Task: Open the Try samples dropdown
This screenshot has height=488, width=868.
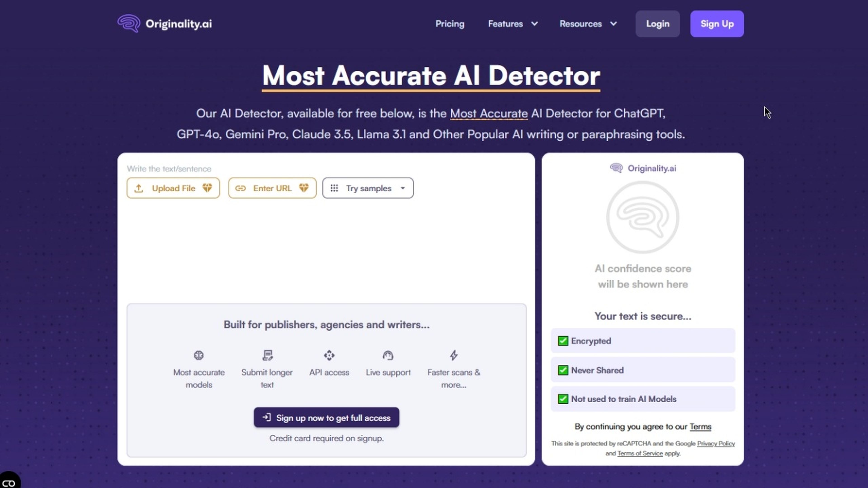Action: click(368, 188)
